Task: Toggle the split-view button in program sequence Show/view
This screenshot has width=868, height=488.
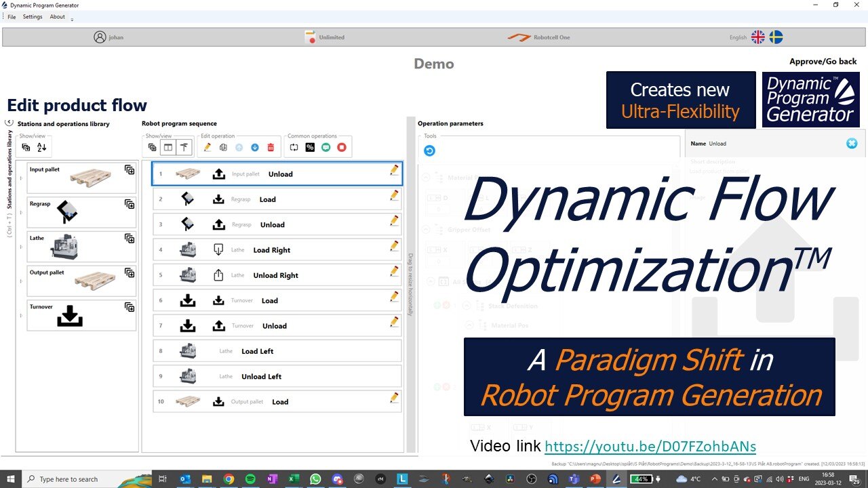Action: pyautogui.click(x=169, y=147)
